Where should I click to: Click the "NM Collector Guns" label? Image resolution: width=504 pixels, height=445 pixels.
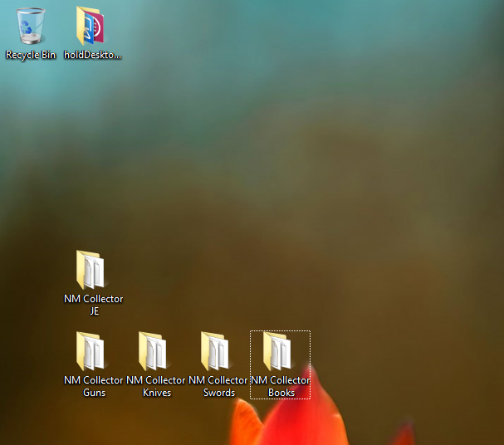click(94, 386)
